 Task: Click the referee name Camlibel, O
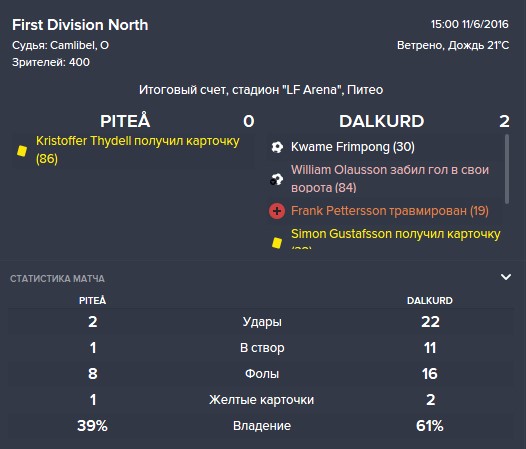click(80, 45)
